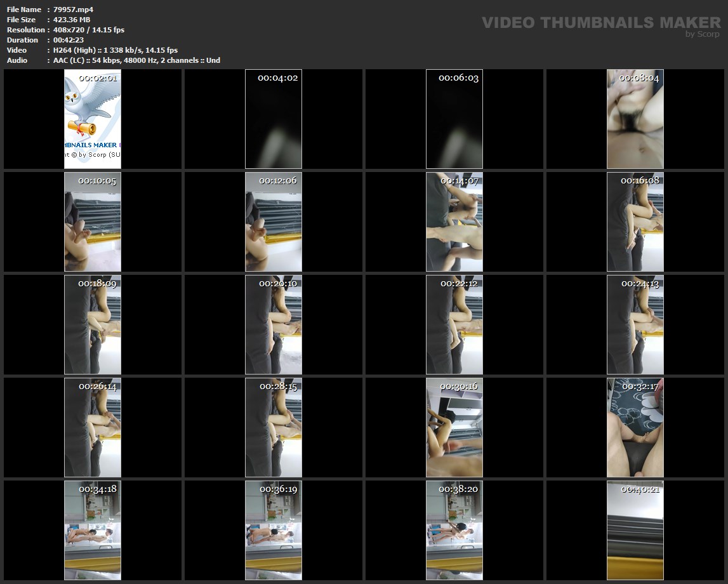This screenshot has width=728, height=584.
Task: Click the VIDEO THUMBNAILS MAKER watermark title
Action: pos(600,23)
